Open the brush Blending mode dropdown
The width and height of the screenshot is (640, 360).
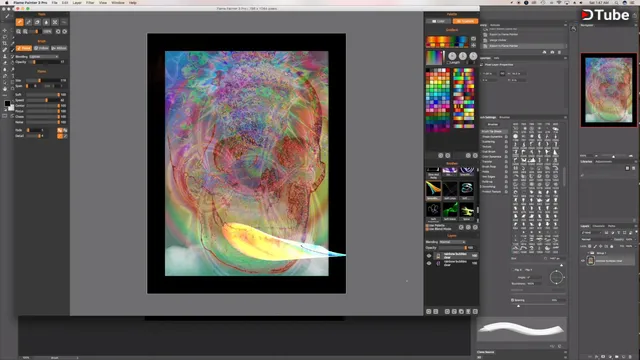[x=44, y=57]
